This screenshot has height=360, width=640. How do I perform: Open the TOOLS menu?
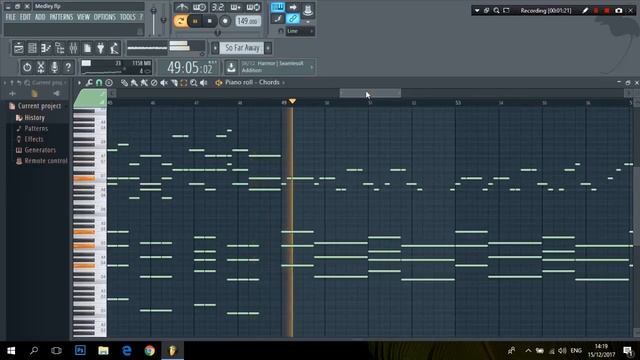pos(128,17)
